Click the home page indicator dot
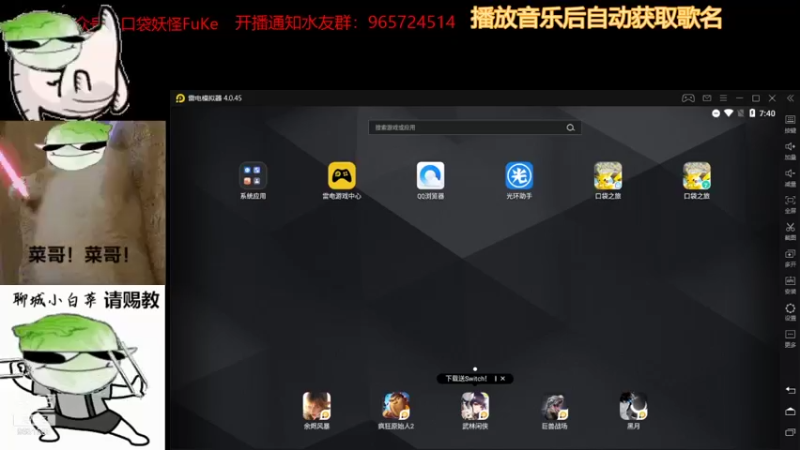 click(x=475, y=368)
